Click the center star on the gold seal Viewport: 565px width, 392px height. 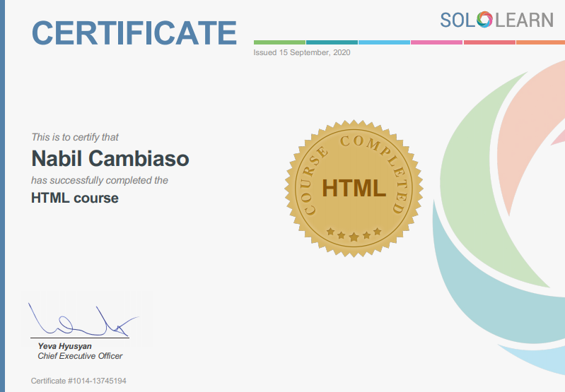coord(354,237)
